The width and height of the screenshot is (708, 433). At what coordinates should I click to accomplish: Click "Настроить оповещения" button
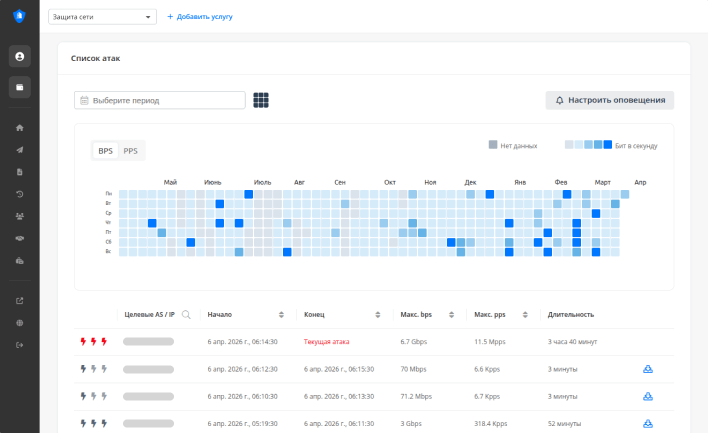point(610,100)
